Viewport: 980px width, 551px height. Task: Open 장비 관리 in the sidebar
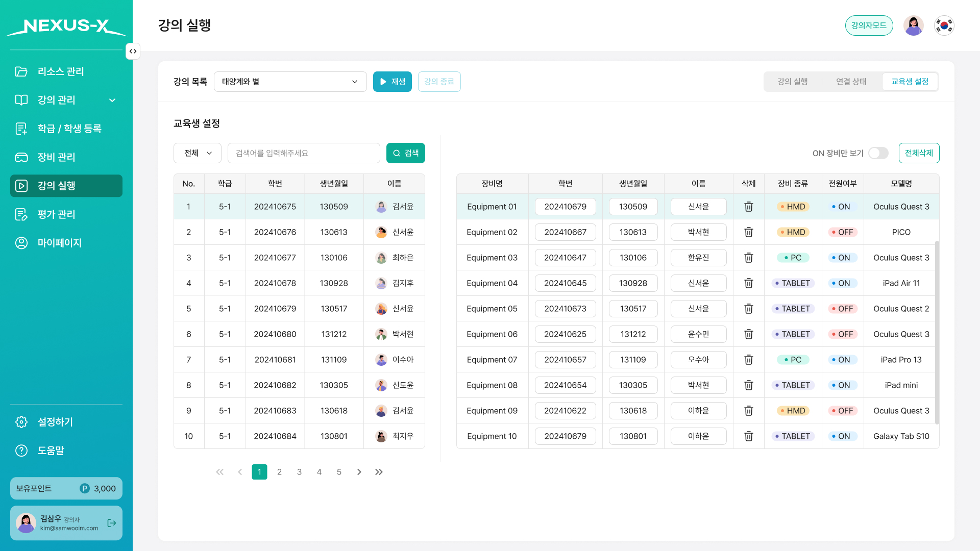point(56,157)
